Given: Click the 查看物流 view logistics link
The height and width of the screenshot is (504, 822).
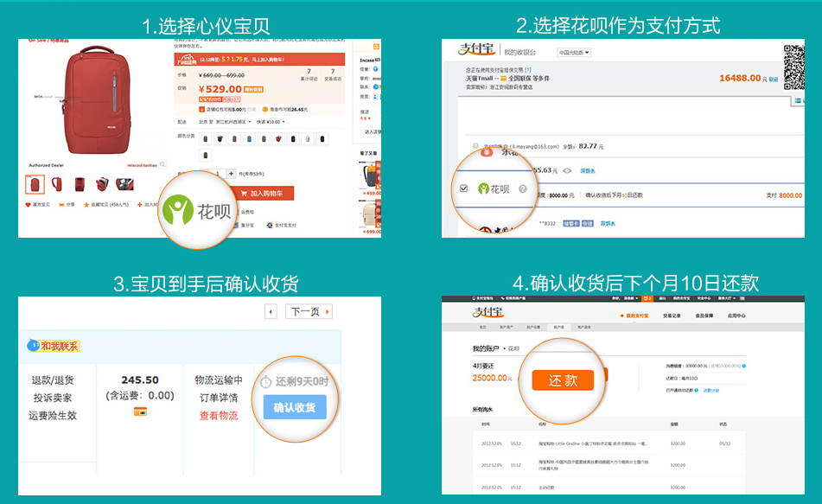Looking at the screenshot, I should click(219, 415).
